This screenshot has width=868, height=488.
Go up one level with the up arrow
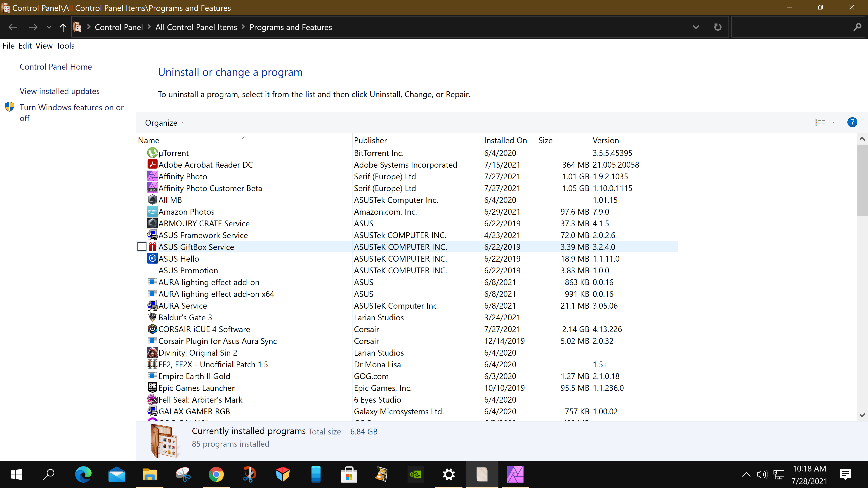pyautogui.click(x=63, y=27)
